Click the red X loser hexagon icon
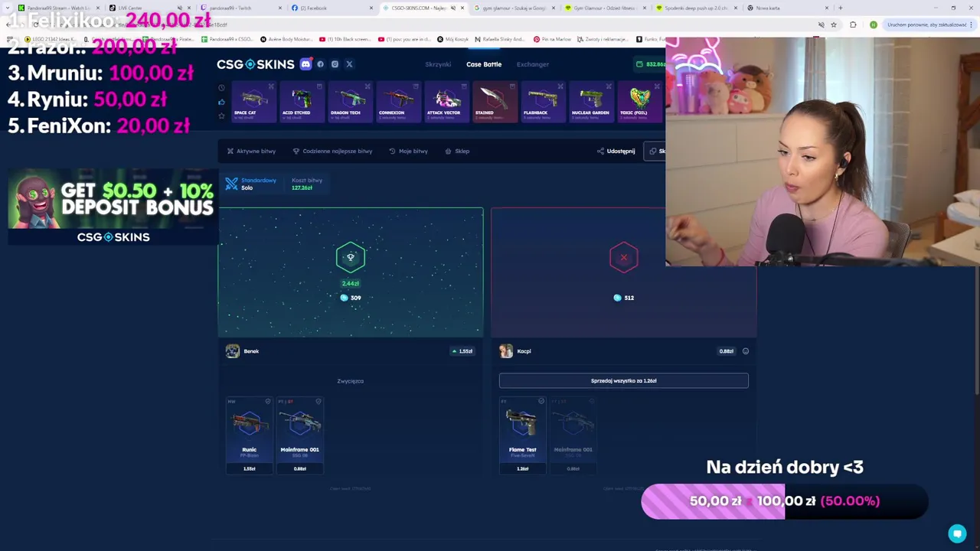The image size is (980, 551). point(623,257)
